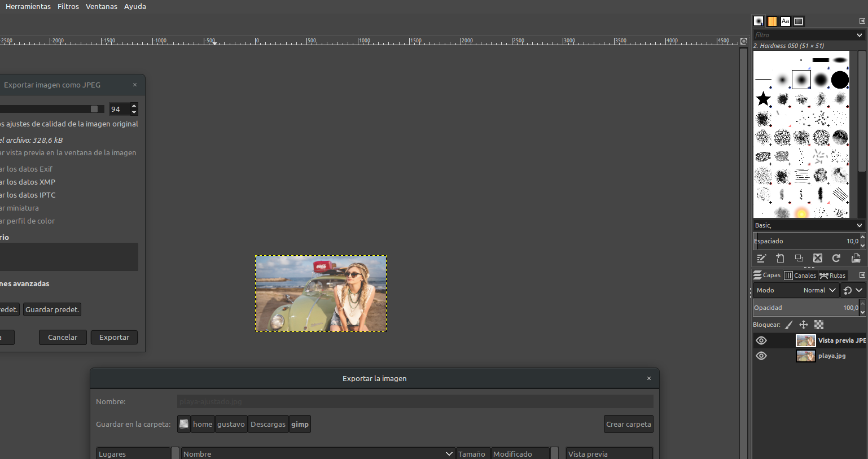Go to Descargas folder in path bar
Viewport: 868px width, 459px height.
coord(268,424)
